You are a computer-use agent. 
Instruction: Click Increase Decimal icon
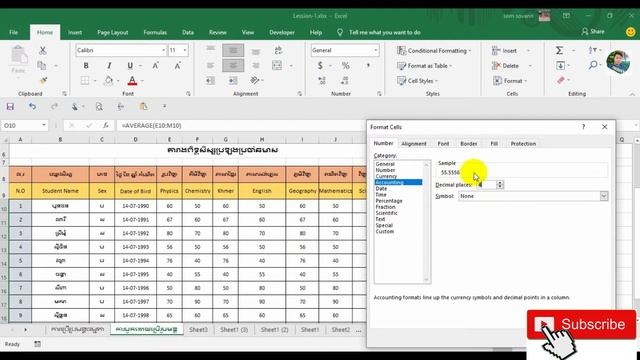click(322, 80)
